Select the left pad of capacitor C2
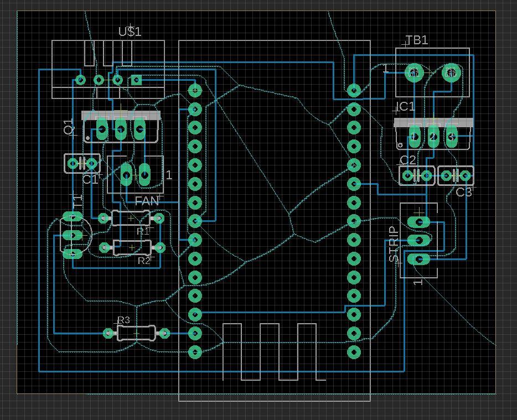Viewport: 517px width, 420px height. pos(408,176)
